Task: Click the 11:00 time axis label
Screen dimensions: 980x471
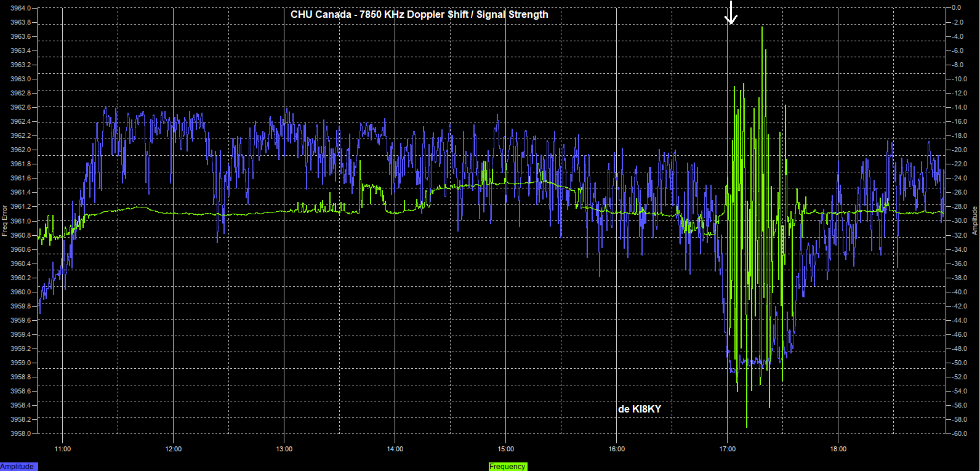Action: [63, 449]
